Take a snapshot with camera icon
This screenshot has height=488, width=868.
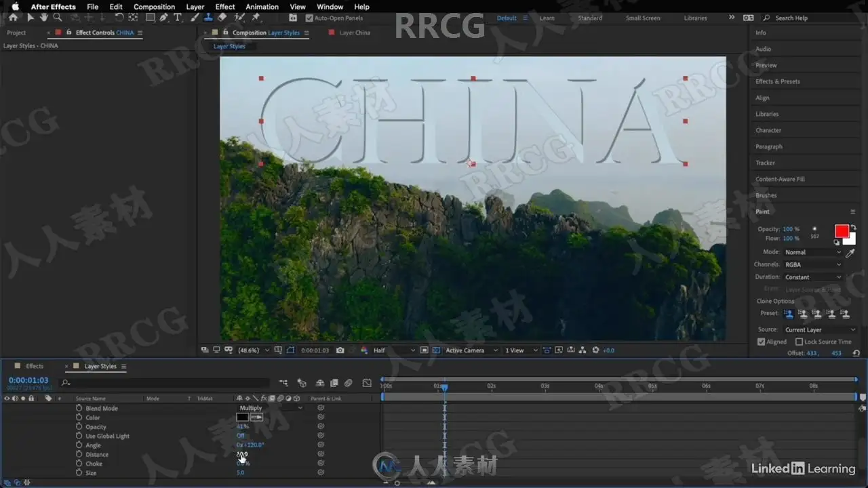pyautogui.click(x=340, y=350)
